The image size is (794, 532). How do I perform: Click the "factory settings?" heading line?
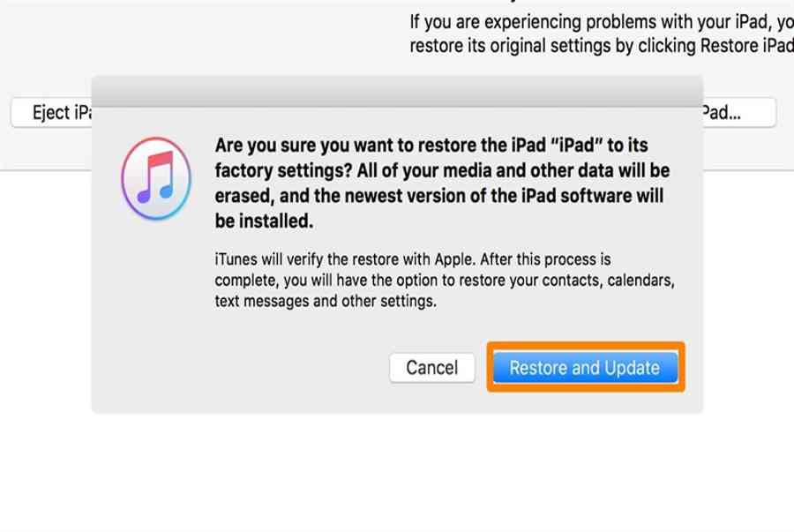442,169
